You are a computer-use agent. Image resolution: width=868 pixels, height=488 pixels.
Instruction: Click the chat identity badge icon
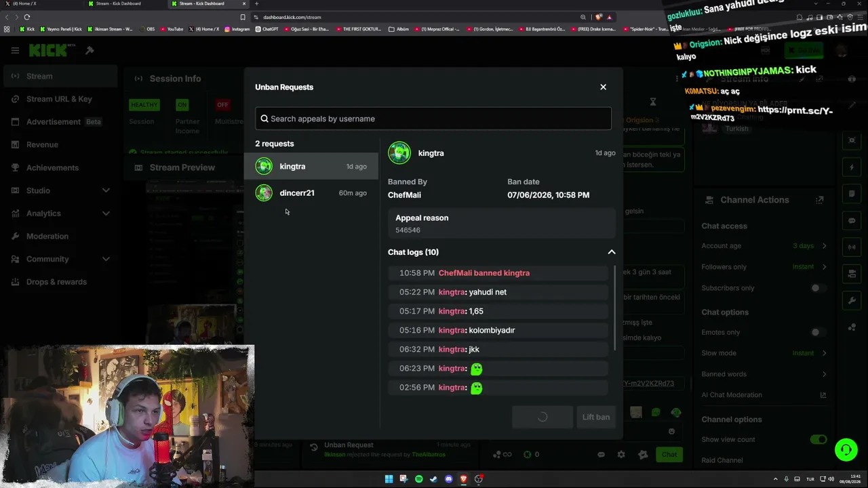coord(643,455)
